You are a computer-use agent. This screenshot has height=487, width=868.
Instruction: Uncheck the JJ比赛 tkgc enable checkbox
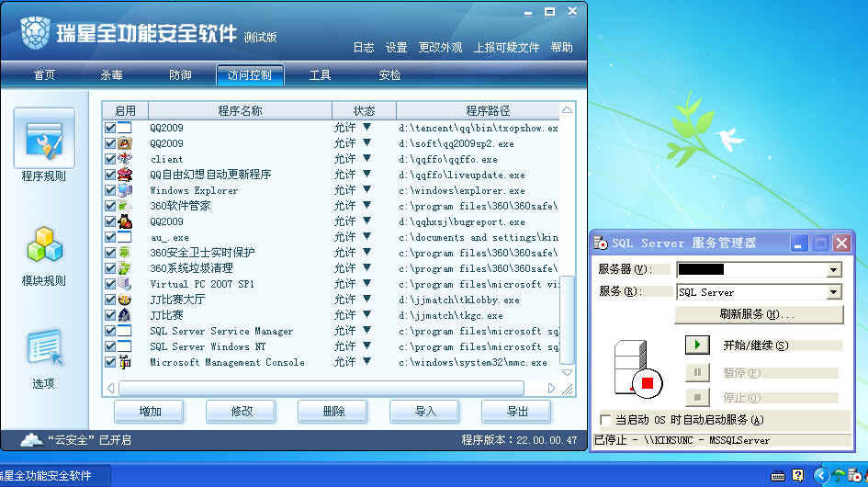[110, 315]
